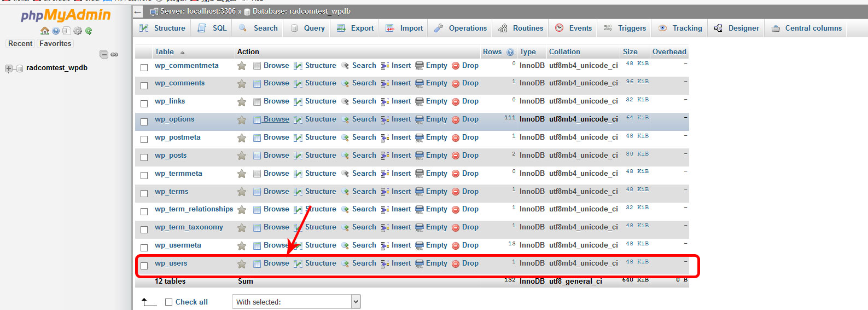The height and width of the screenshot is (310, 868).
Task: Go to phpMyAdmin home via house icon
Action: click(x=45, y=31)
